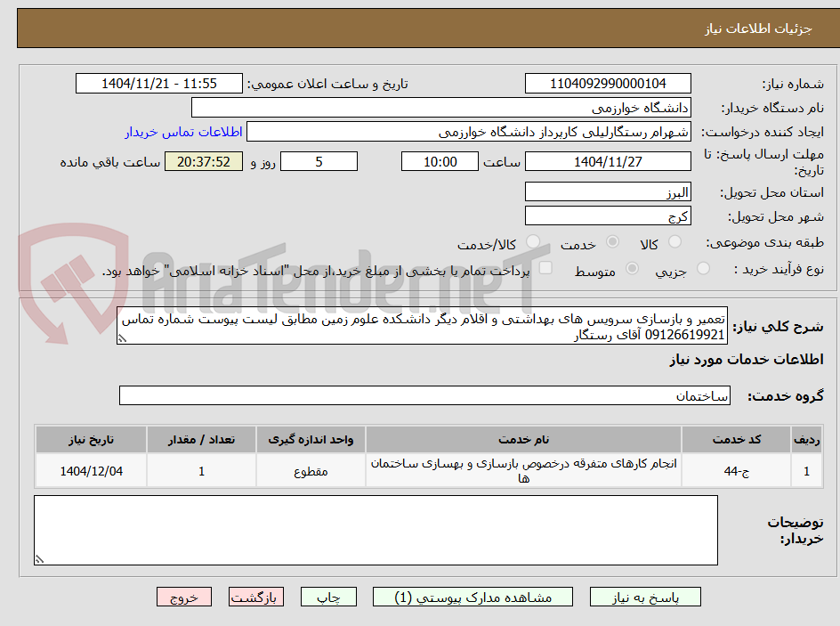This screenshot has height=626, width=840.
Task: Click the بازگشت back button
Action: tap(255, 597)
